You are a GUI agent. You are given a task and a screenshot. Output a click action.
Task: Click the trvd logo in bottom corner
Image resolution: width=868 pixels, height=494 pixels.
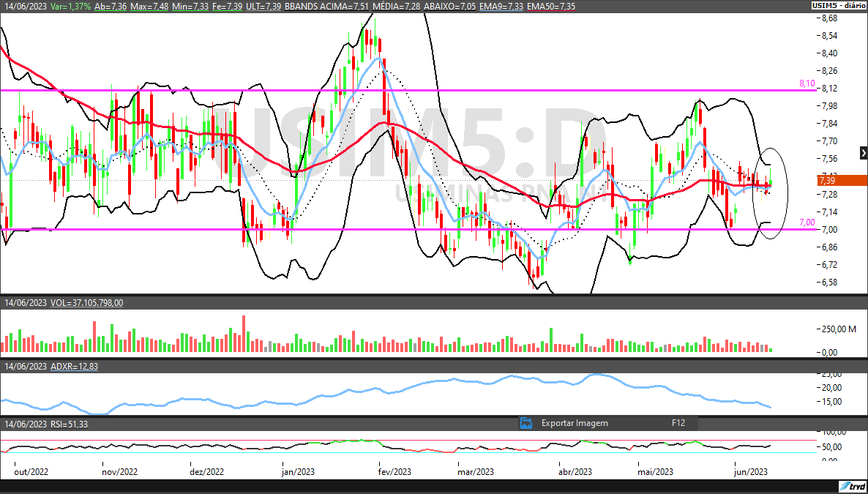[853, 487]
